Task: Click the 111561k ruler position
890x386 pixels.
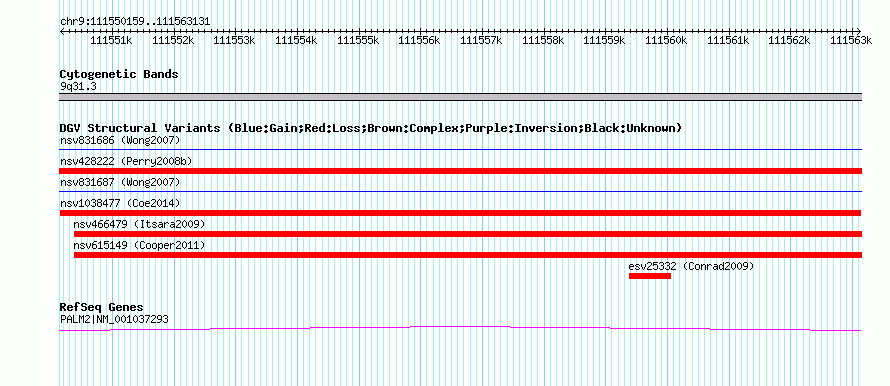Action: 728,40
